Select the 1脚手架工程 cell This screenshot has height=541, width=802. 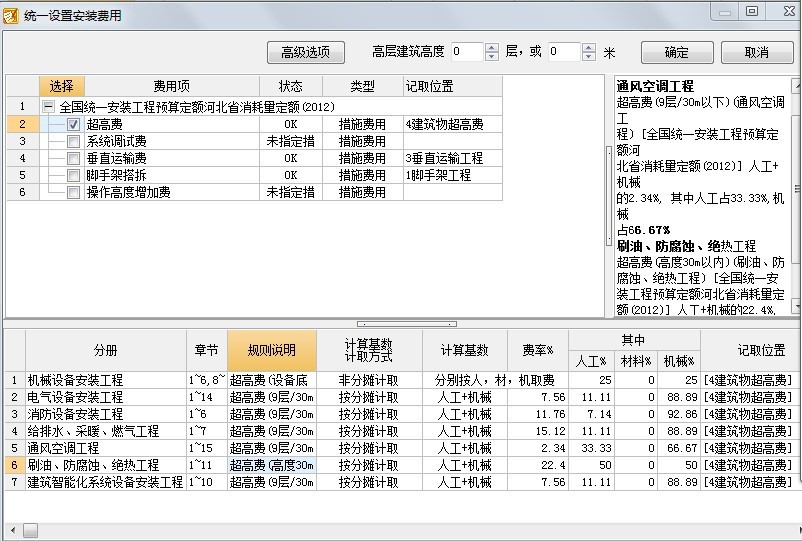tap(453, 175)
